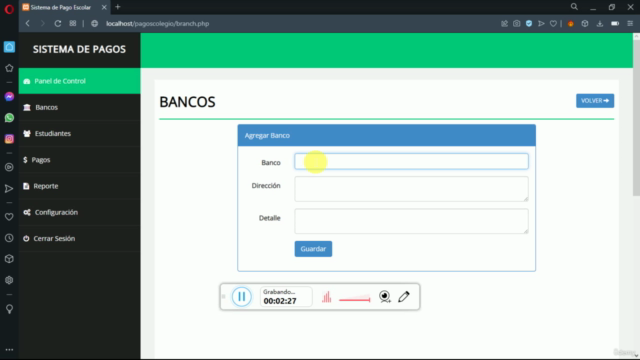The height and width of the screenshot is (360, 640).
Task: Open My Flow arrow in Opera sidebar
Action: point(9,189)
